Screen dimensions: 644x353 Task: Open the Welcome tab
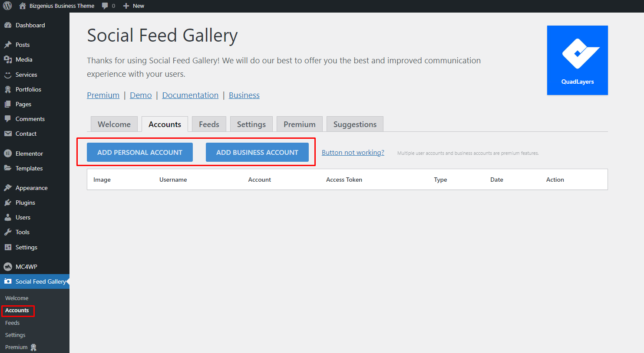(x=114, y=124)
